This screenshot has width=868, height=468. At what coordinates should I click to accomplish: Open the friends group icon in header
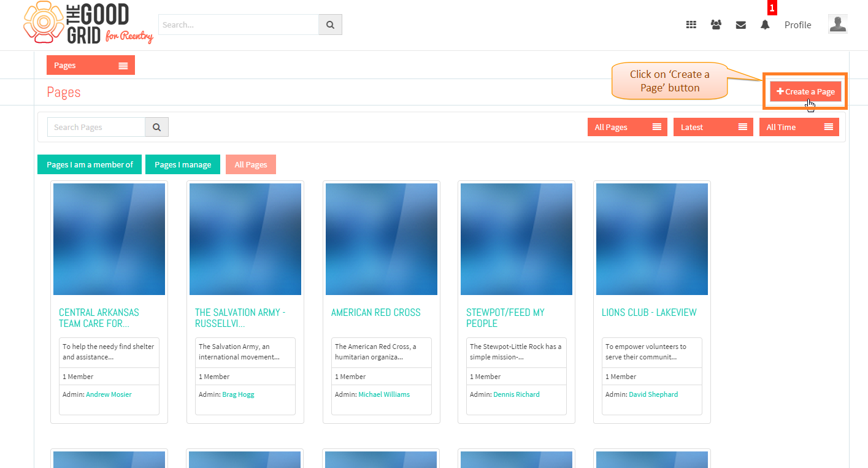(716, 25)
